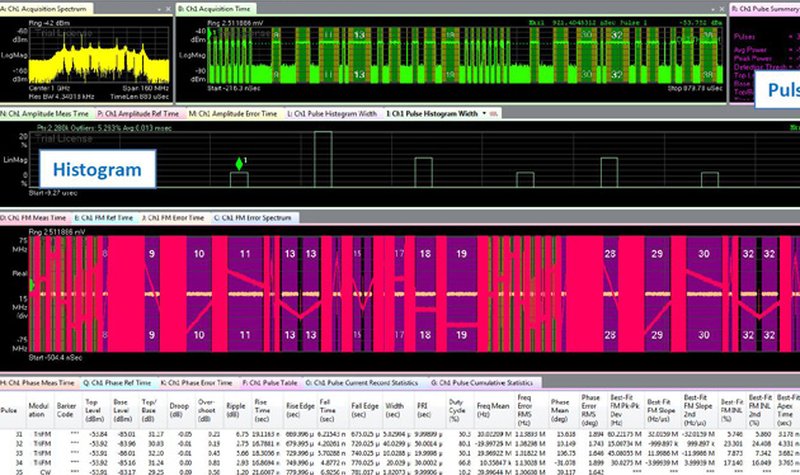Image resolution: width=800 pixels, height=475 pixels.
Task: Click the green diamond marker on histogram
Action: pos(238,163)
